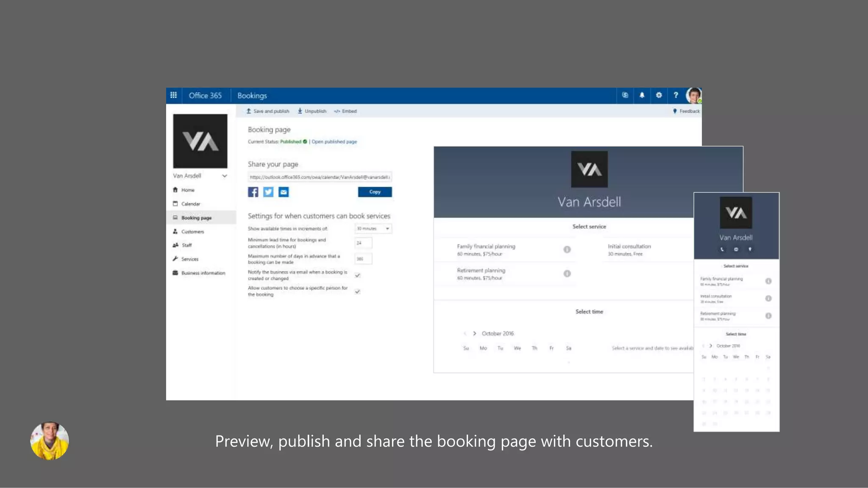Tap phone icon in mobile preview
This screenshot has height=488, width=868.
[722, 250]
